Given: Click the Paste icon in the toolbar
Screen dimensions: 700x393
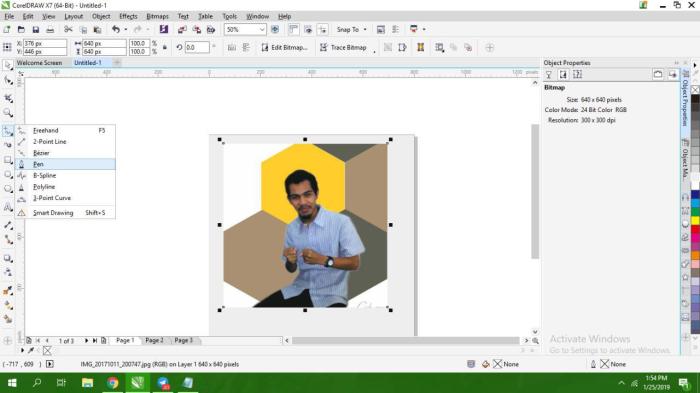Looking at the screenshot, I should coord(97,29).
